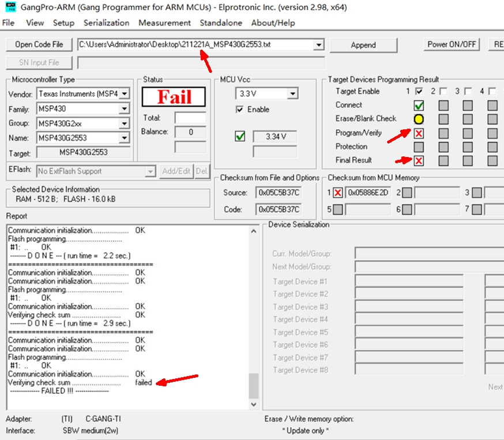This screenshot has height=440, width=504.
Task: Click 'SBW medium(2w)' interface text
Action: [x=91, y=431]
